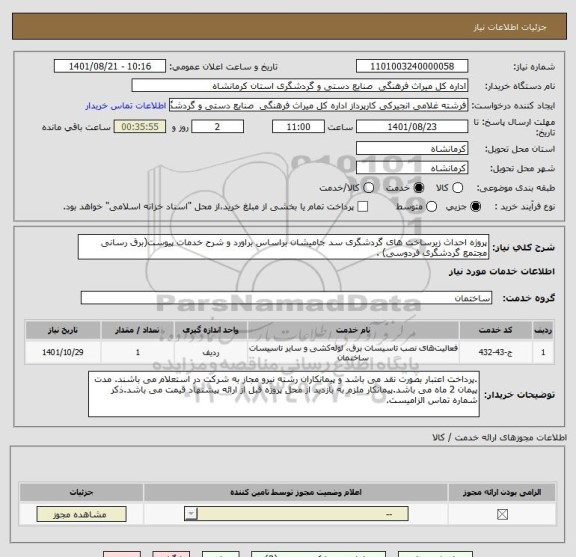Click the buyer notes text area
The height and width of the screenshot is (557, 576).
tap(284, 394)
